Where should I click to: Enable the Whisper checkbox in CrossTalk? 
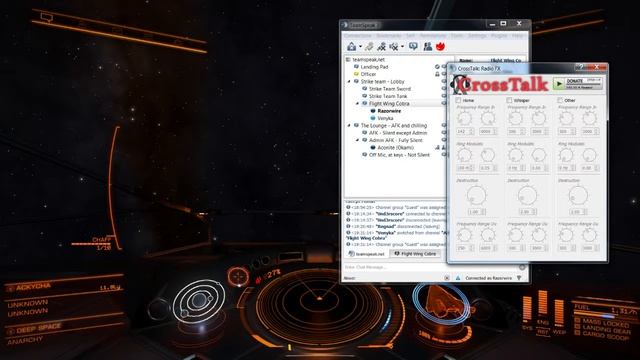[509, 100]
